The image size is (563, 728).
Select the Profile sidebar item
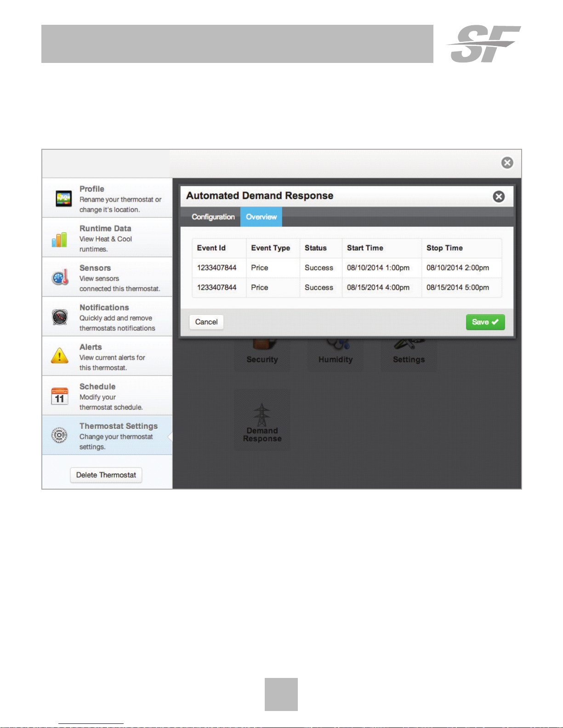click(x=107, y=198)
